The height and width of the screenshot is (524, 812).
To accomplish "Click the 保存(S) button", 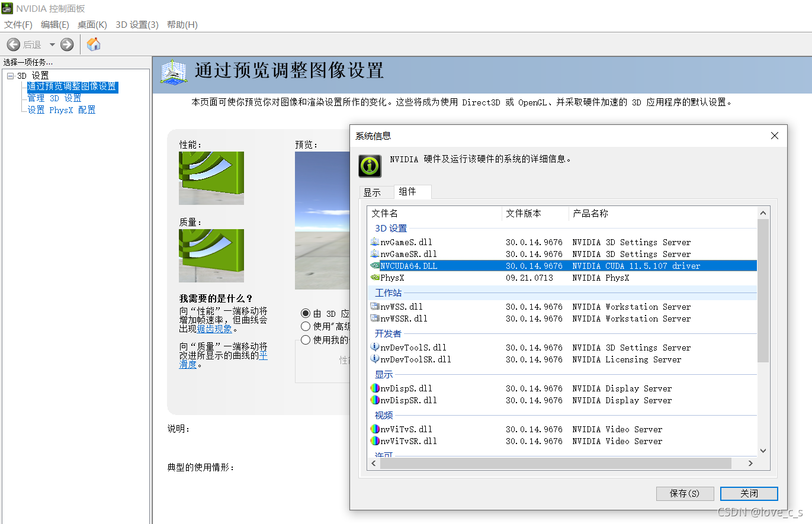I will coord(685,493).
